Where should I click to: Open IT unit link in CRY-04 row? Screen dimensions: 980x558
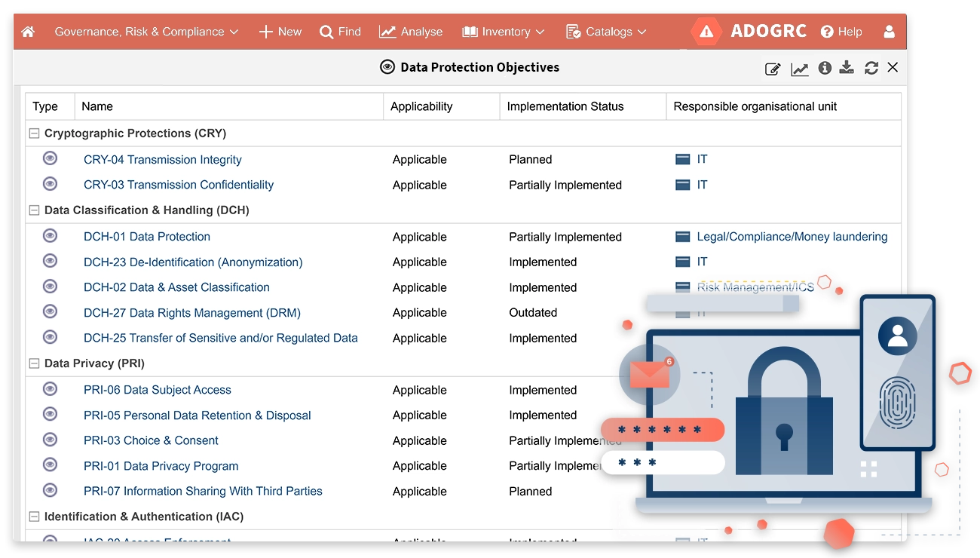click(x=702, y=159)
